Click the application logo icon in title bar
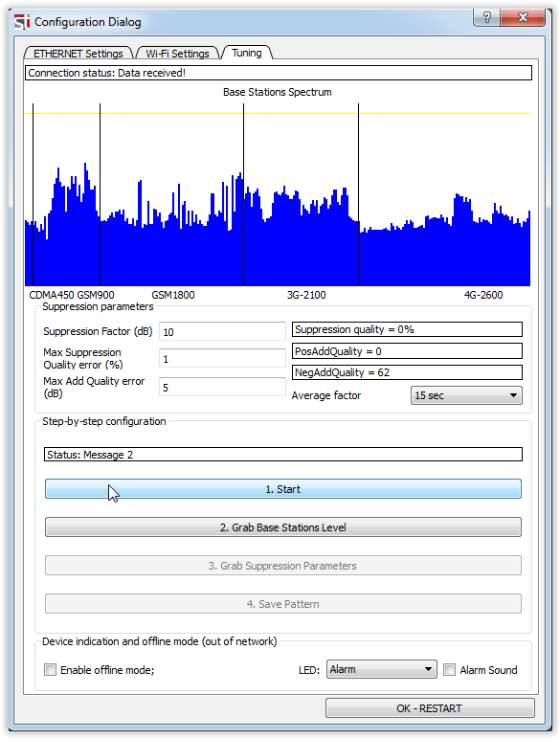 pos(22,22)
